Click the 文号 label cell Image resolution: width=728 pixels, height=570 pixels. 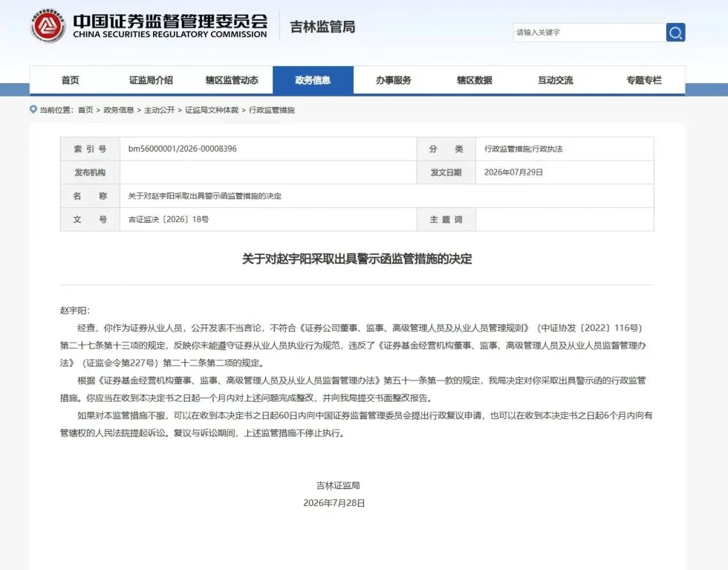(90, 219)
